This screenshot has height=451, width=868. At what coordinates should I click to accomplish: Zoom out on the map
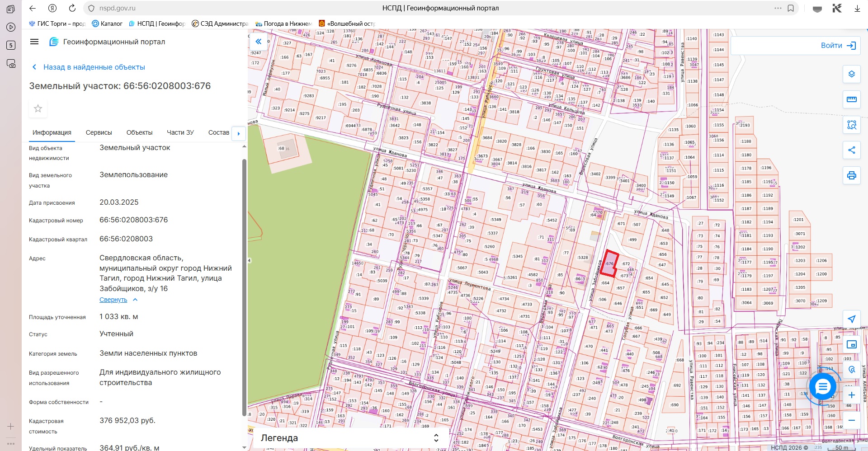click(851, 420)
